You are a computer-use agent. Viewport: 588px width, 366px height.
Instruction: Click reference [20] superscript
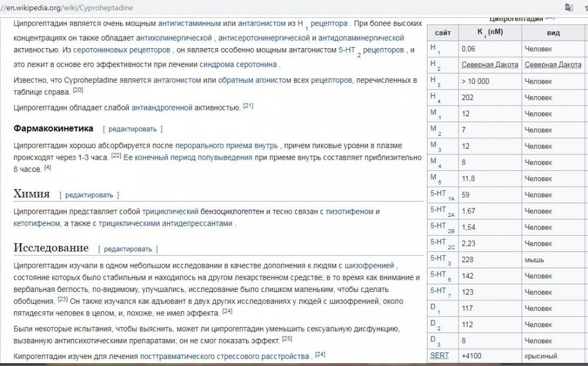click(78, 90)
